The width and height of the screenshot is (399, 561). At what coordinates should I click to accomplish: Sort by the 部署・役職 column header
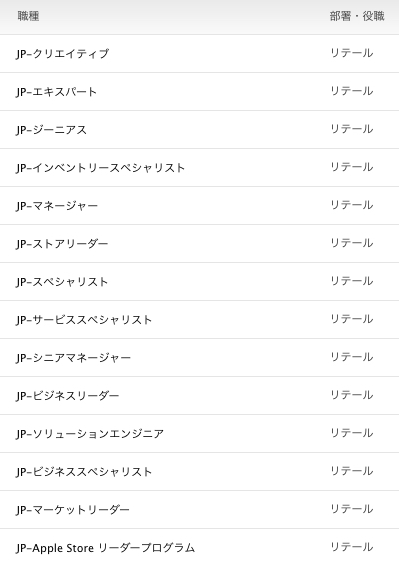pos(357,16)
